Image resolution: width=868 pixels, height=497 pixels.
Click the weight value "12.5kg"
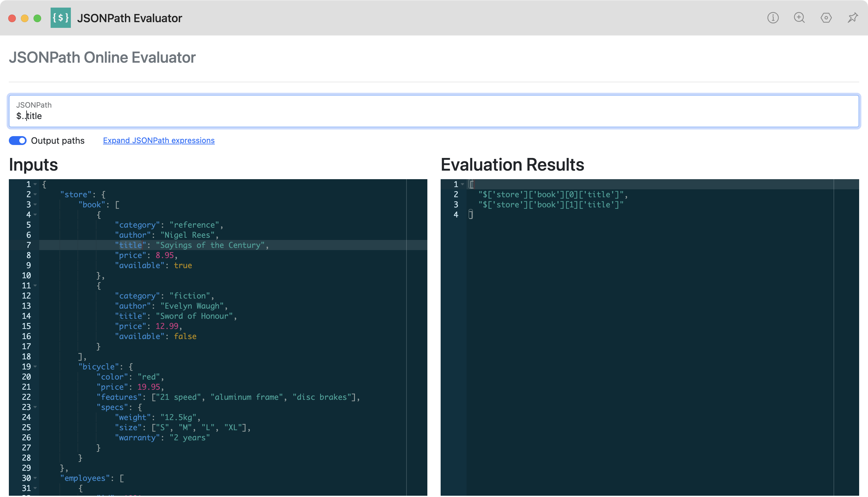(178, 418)
